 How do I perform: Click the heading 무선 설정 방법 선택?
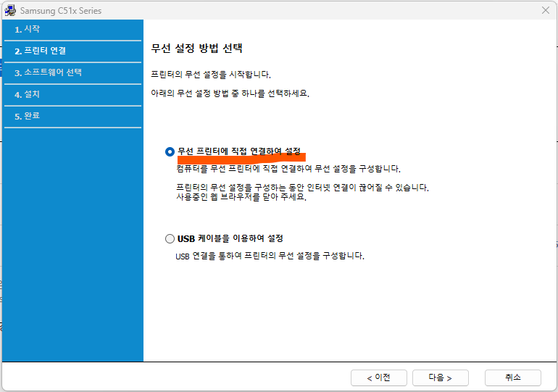pyautogui.click(x=197, y=48)
